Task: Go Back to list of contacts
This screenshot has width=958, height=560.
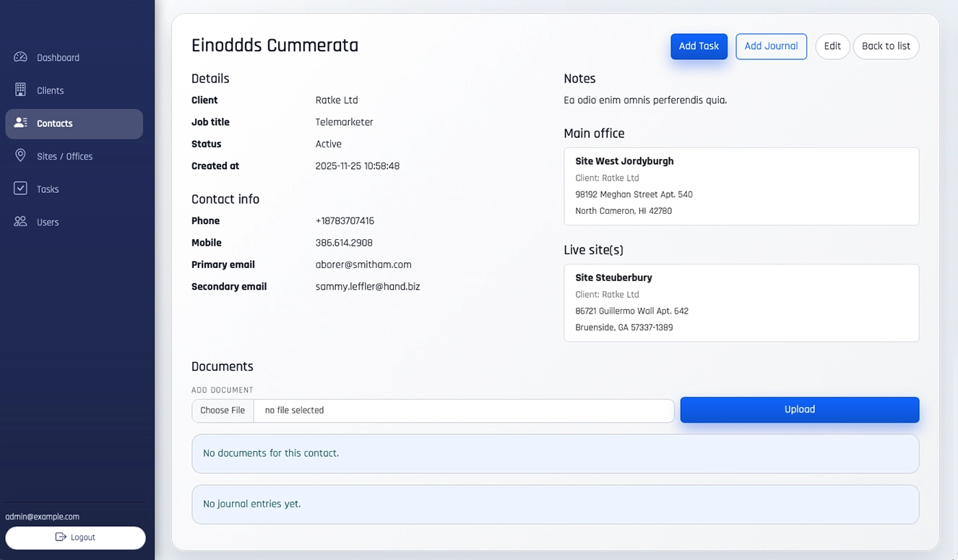Action: pyautogui.click(x=886, y=46)
